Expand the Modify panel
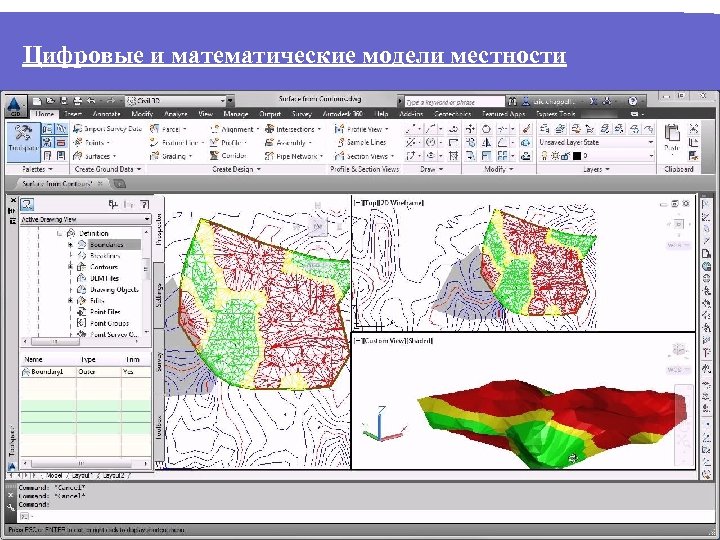The image size is (720, 540). [x=499, y=169]
